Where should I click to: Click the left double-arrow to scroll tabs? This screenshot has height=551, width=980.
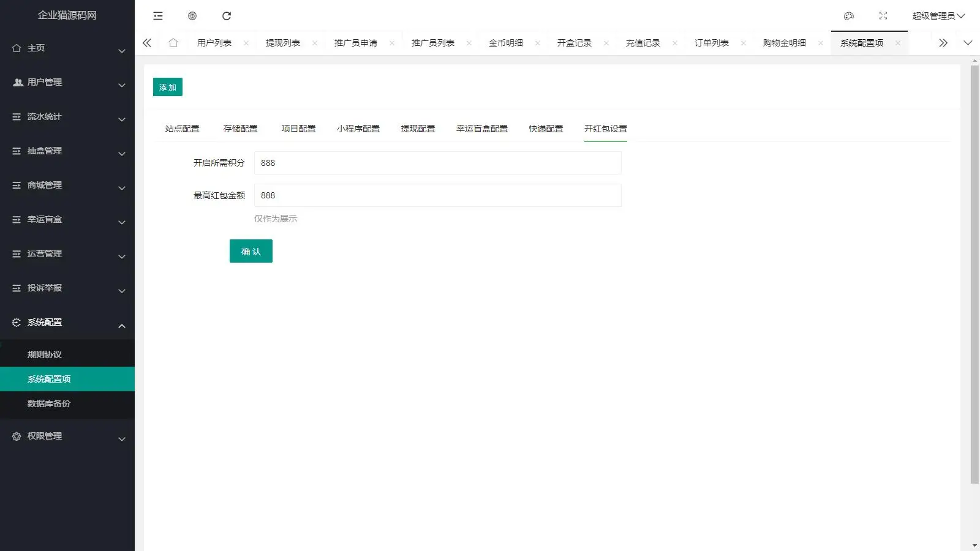coord(147,42)
